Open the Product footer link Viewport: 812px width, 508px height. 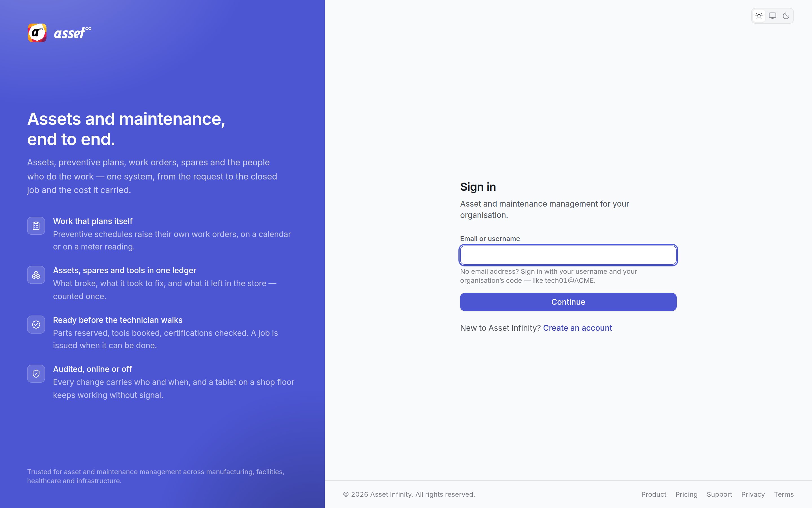click(654, 494)
